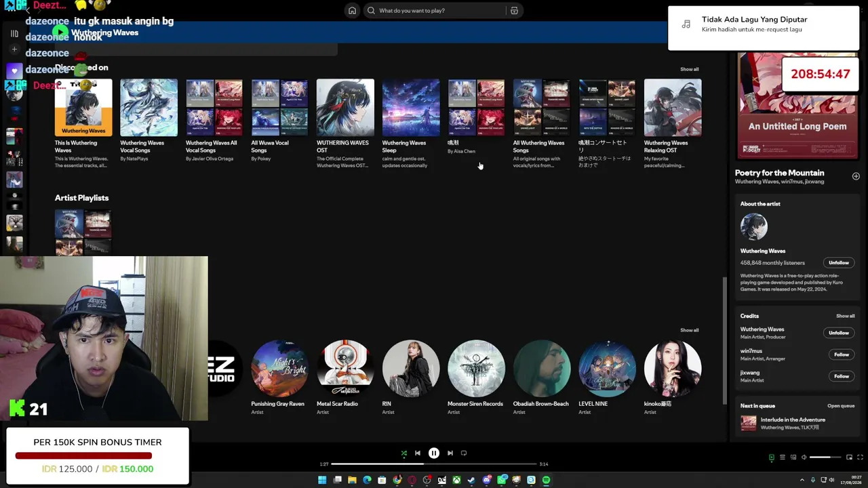Open the mini player
The height and width of the screenshot is (488, 868).
pos(850,457)
